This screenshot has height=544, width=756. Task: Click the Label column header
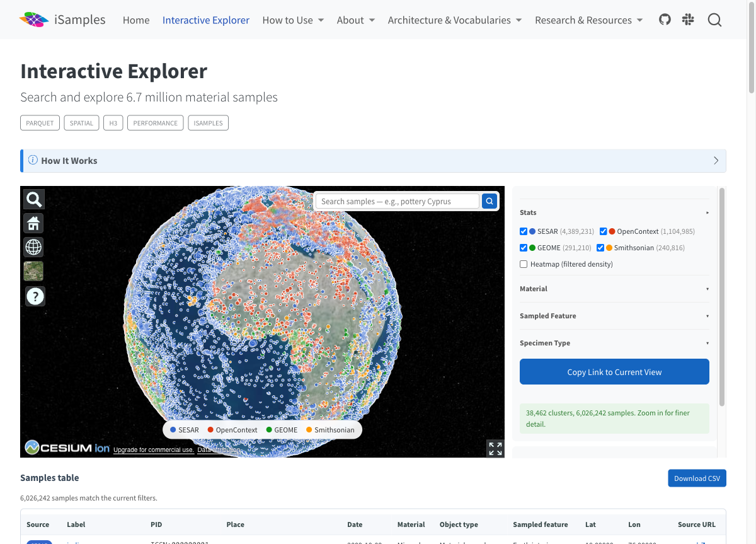pos(76,524)
